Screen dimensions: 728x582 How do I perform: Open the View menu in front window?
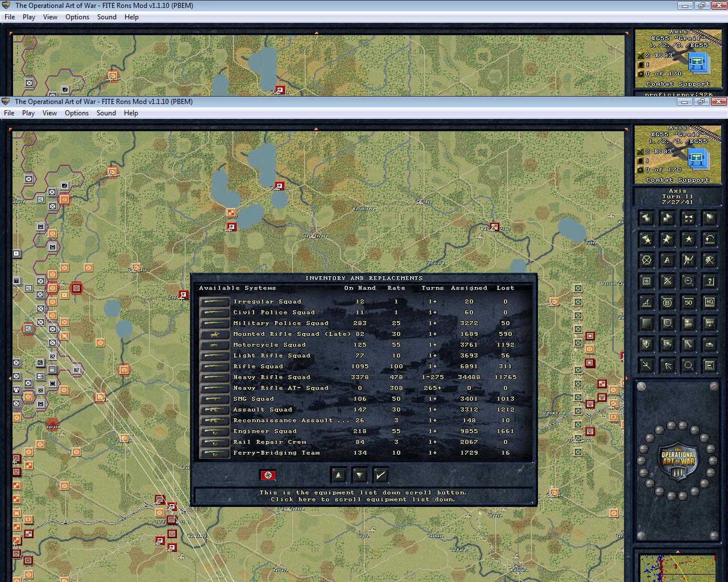pyautogui.click(x=50, y=113)
